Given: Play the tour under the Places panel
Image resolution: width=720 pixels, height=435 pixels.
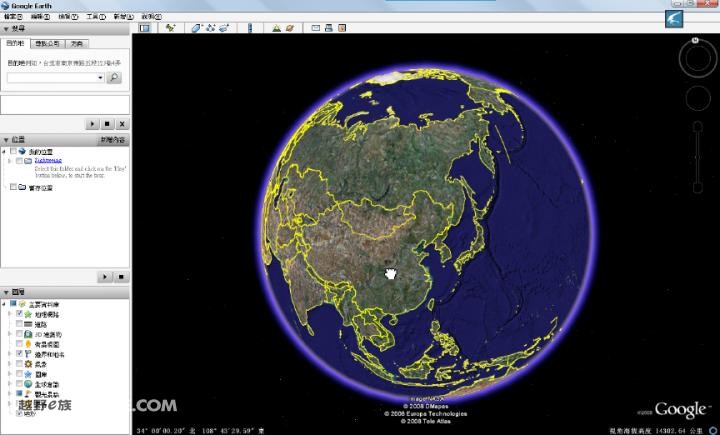Looking at the screenshot, I should [105, 277].
